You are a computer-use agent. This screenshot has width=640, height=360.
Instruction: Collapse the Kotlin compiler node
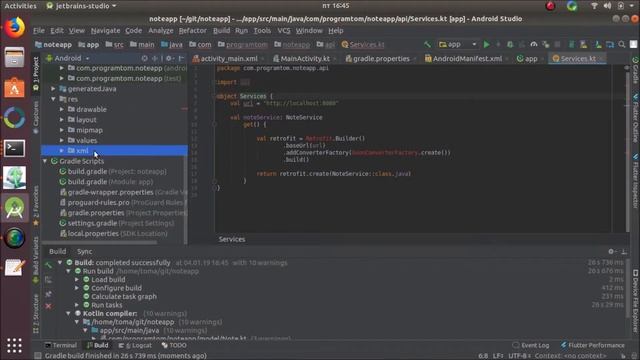pyautogui.click(x=69, y=313)
